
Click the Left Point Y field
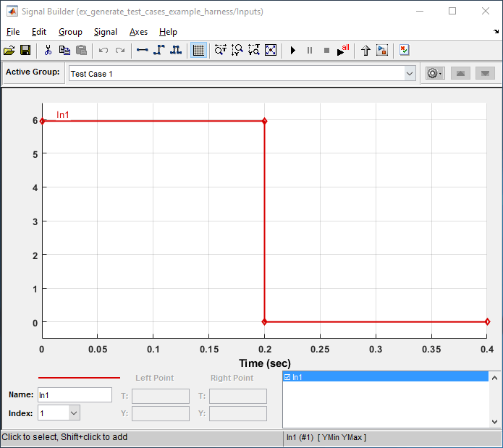(161, 413)
